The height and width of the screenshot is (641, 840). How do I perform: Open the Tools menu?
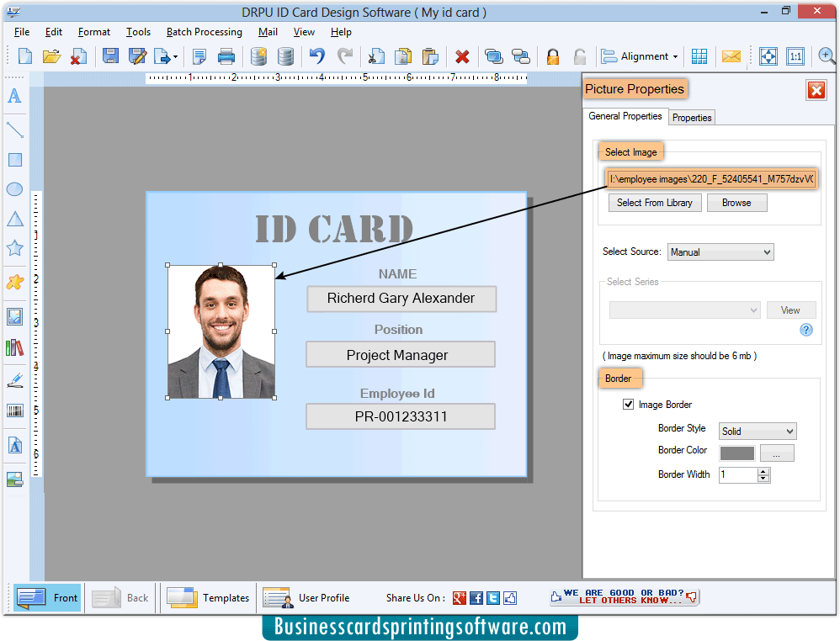point(138,32)
